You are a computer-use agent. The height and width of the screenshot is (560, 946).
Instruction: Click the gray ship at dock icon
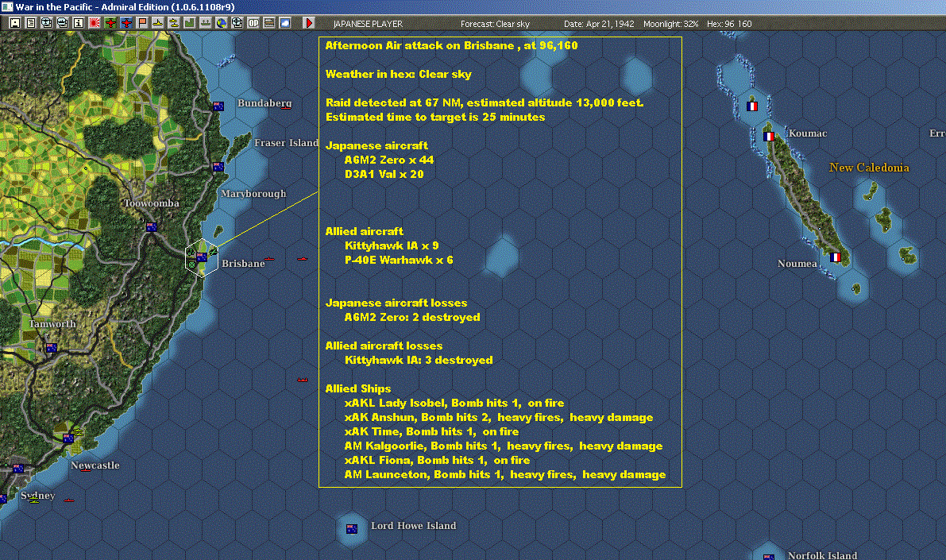point(206,23)
